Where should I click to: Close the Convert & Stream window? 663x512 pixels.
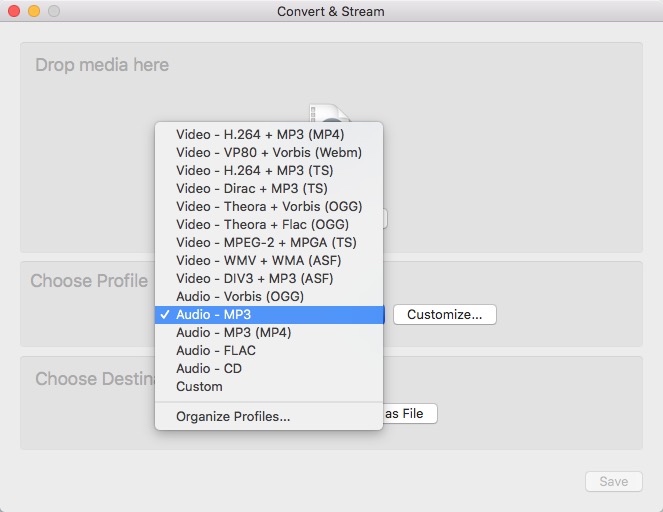click(14, 11)
